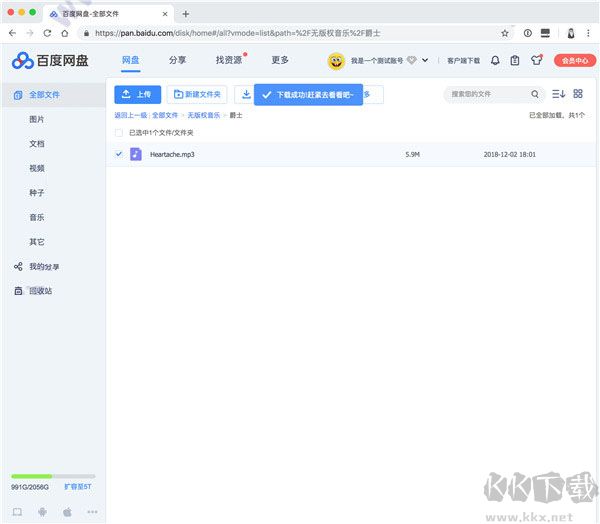This screenshot has width=600, height=524.
Task: Click the sort order icon
Action: click(558, 94)
